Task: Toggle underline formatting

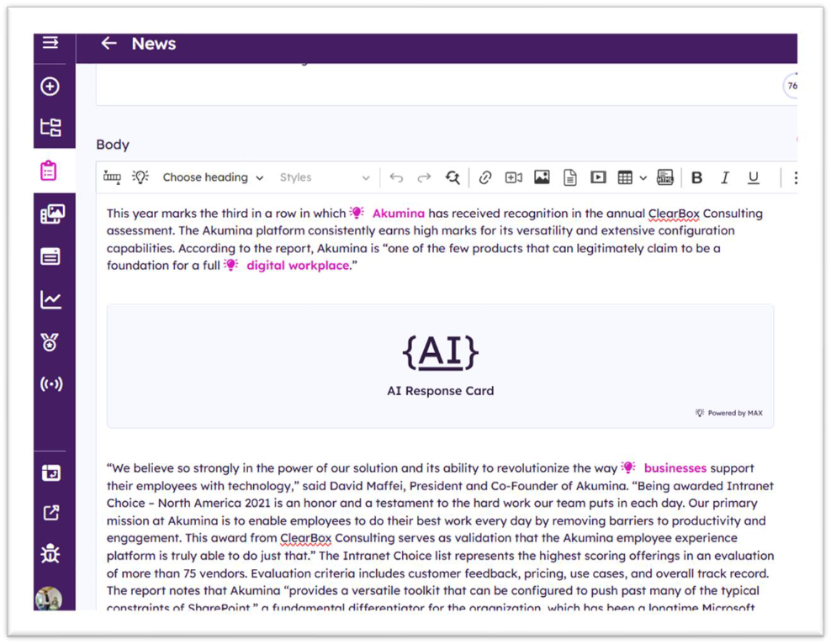Action: click(x=753, y=177)
